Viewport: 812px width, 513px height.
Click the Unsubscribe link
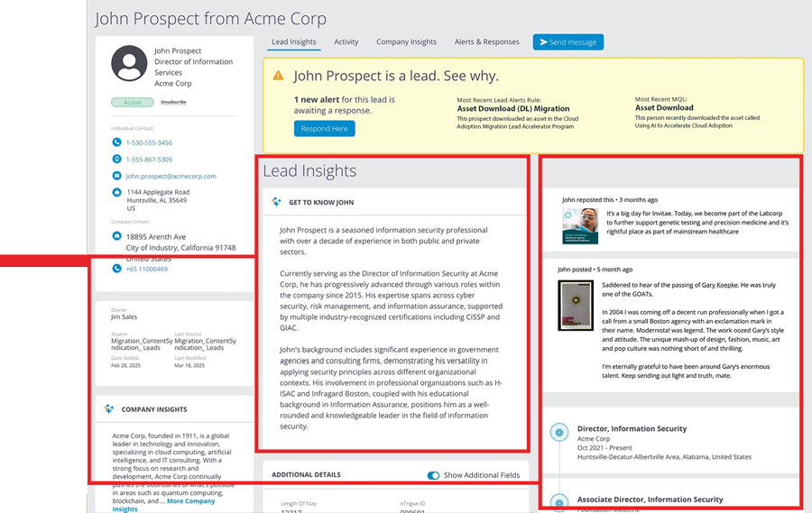coord(173,102)
